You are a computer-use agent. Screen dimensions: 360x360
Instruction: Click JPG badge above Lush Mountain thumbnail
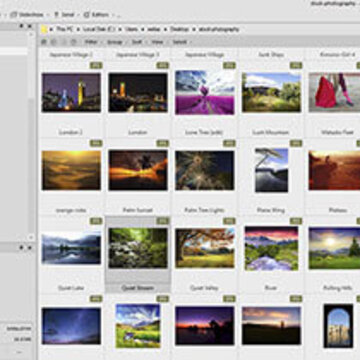click(x=296, y=65)
